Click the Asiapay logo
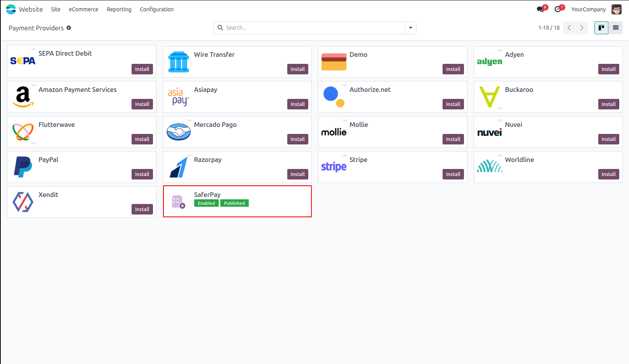This screenshot has width=629, height=364. (179, 97)
